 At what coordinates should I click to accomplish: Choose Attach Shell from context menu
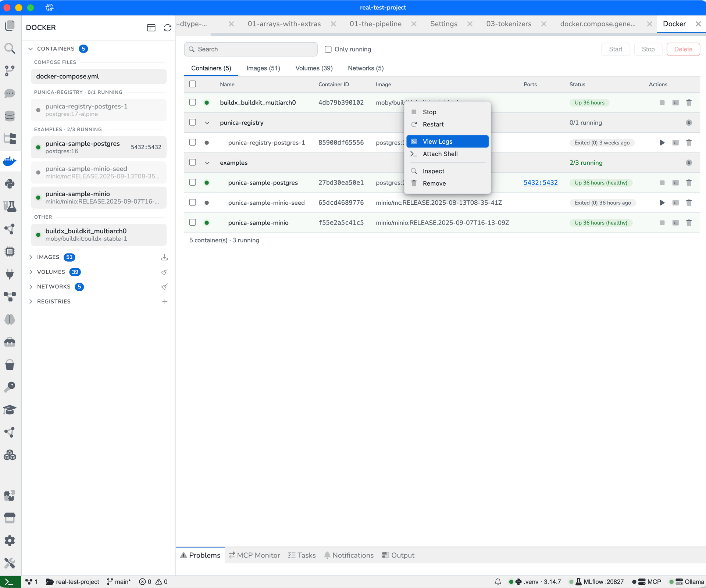(x=447, y=154)
